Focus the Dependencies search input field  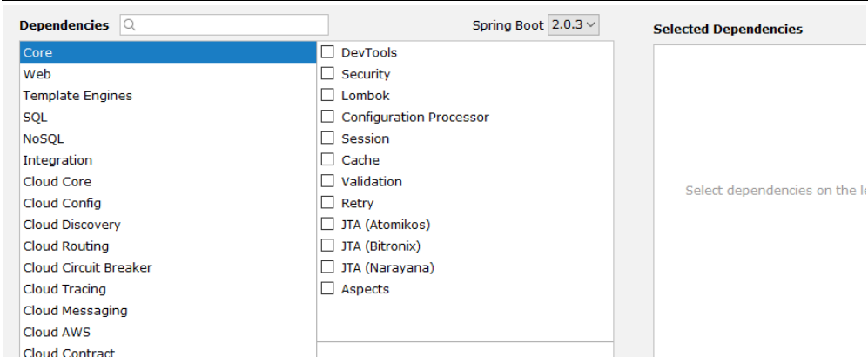(225, 25)
